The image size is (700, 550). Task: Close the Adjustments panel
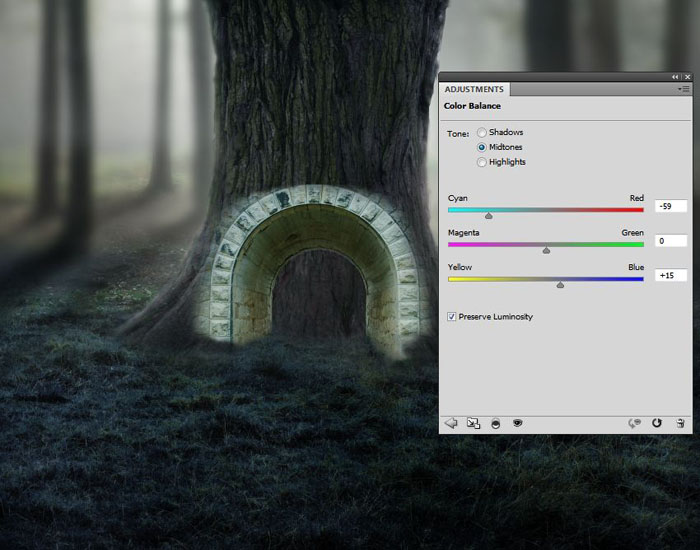[x=688, y=77]
